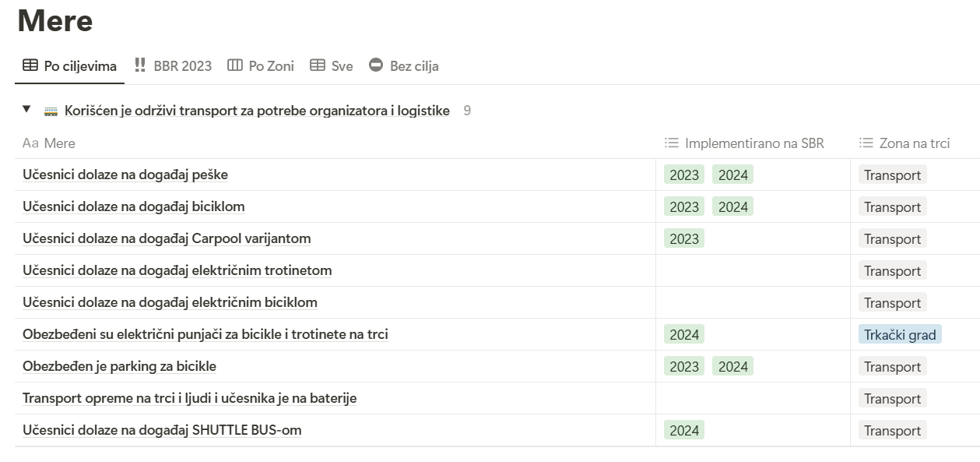This screenshot has height=462, width=980.
Task: Click the double exclamation icon for BBR 2023
Action: (140, 65)
